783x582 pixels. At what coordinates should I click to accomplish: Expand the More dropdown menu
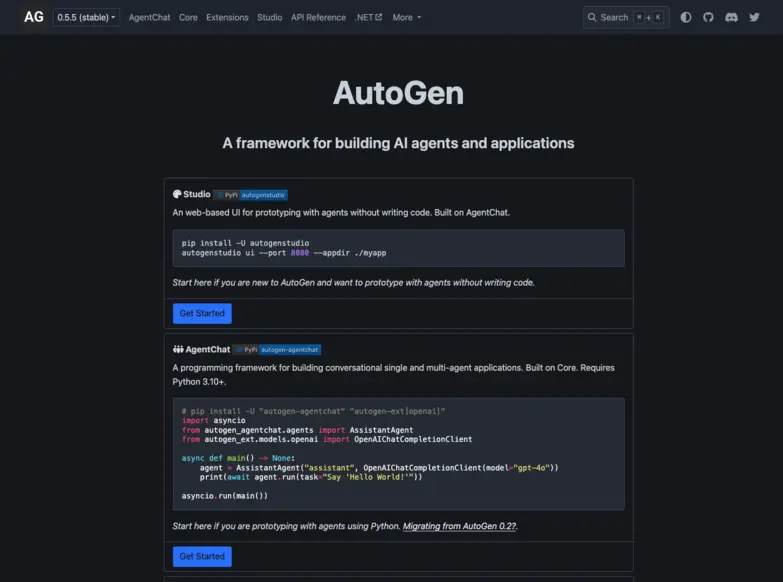[406, 17]
